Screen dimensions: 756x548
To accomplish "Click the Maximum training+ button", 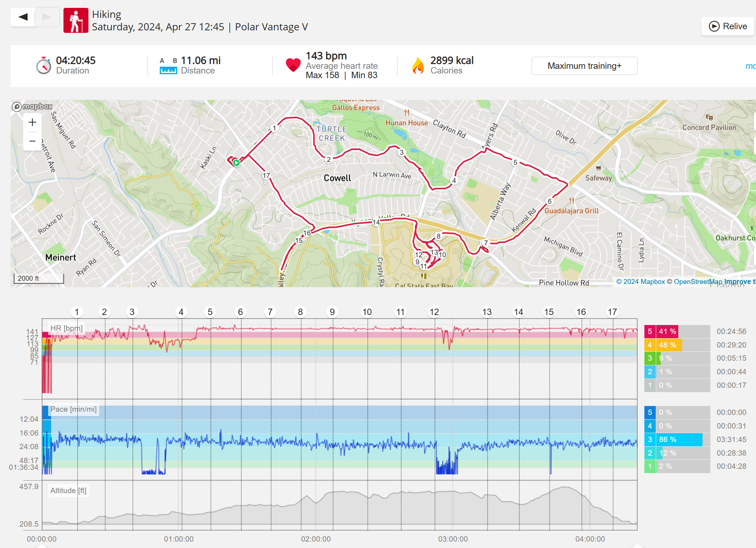I will pos(584,66).
